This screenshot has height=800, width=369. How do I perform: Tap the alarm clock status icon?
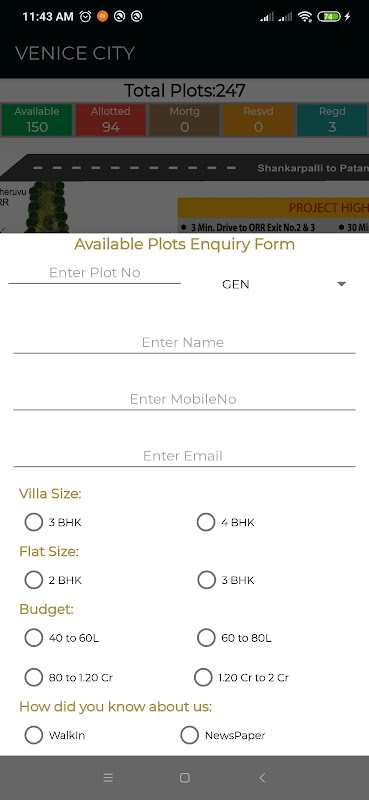85,16
